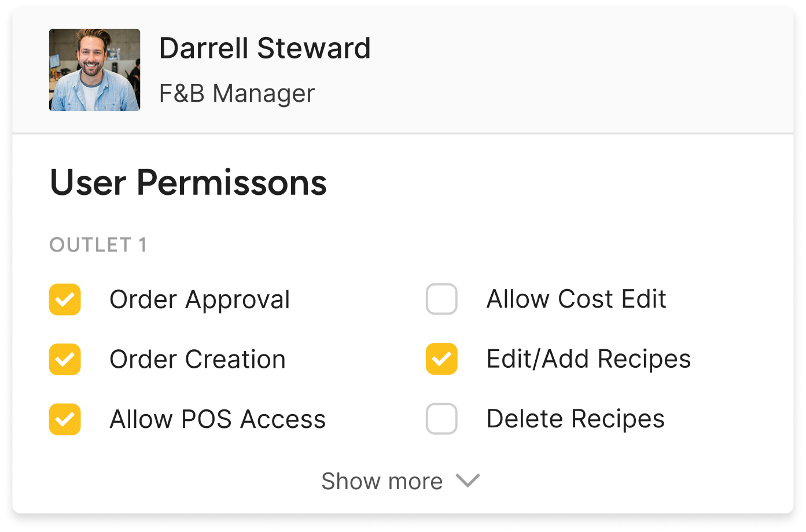806x532 pixels.
Task: Click empty header area right of Darrell Steward
Action: point(579,69)
